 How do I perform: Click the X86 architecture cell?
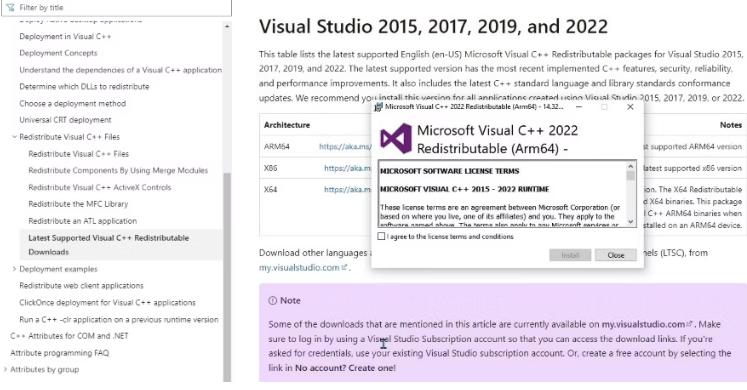point(271,168)
